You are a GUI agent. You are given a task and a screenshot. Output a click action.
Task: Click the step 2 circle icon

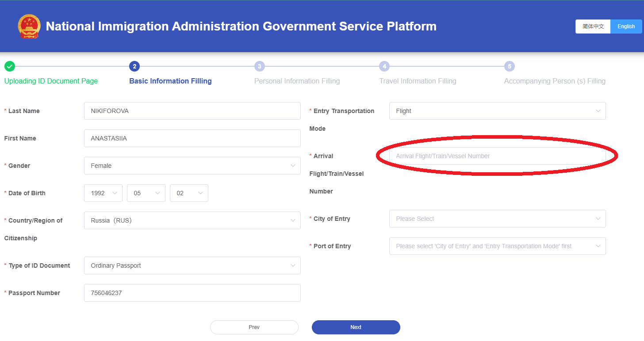[x=134, y=67]
